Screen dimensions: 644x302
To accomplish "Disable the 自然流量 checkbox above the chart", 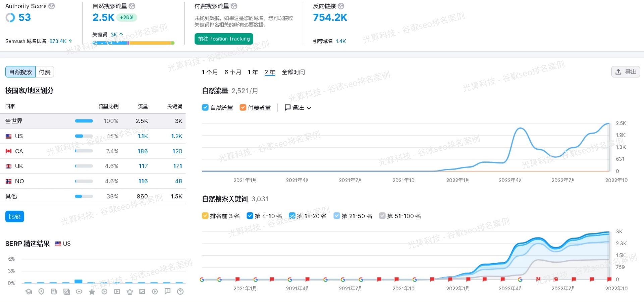I will 205,107.
